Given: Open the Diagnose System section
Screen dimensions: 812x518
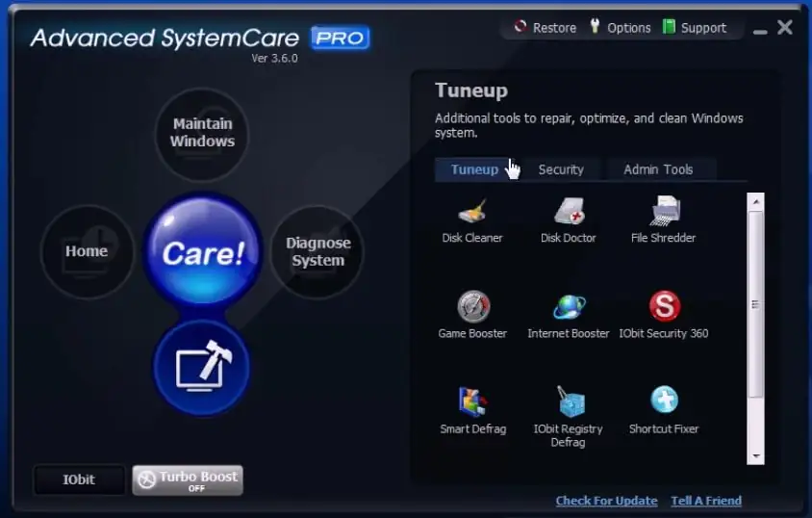Looking at the screenshot, I should [x=317, y=251].
